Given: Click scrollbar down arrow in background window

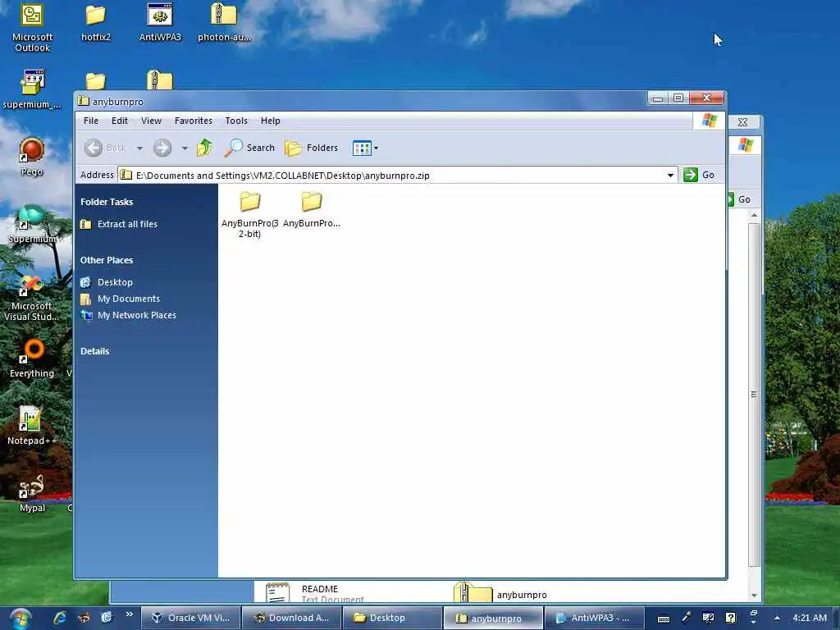Looking at the screenshot, I should pos(755,596).
